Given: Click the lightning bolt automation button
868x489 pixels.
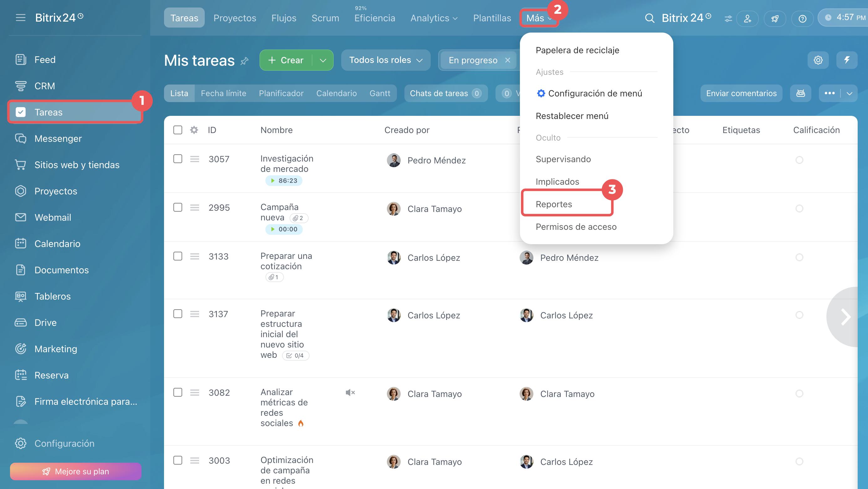Looking at the screenshot, I should (x=847, y=60).
